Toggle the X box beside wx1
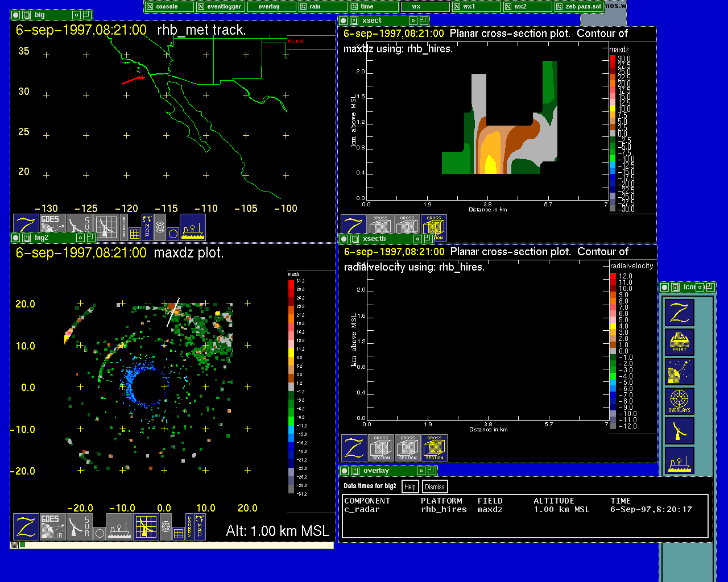Viewport: 728px width, 582px height. click(x=457, y=7)
